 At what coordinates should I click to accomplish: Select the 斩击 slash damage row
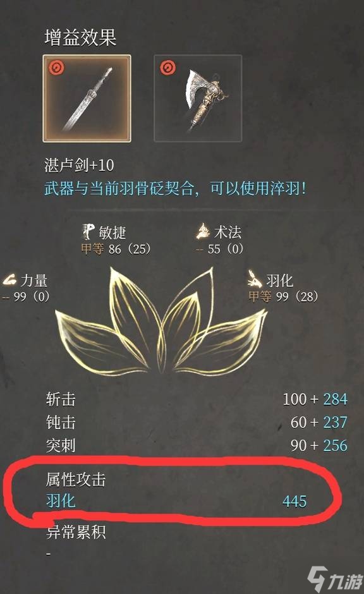[197, 399]
